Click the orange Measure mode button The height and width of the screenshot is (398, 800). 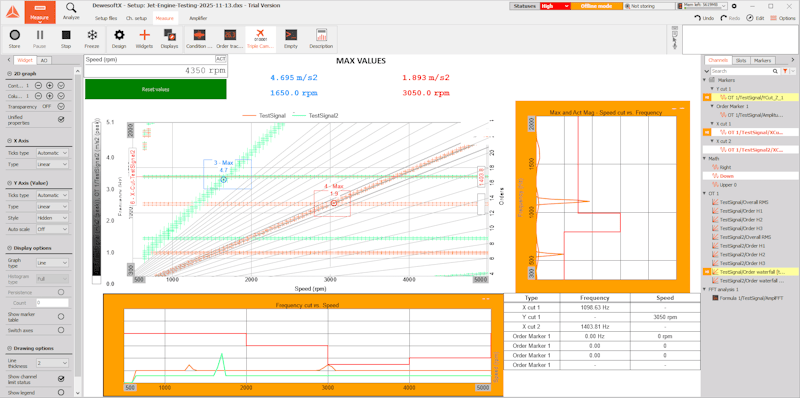tap(39, 13)
